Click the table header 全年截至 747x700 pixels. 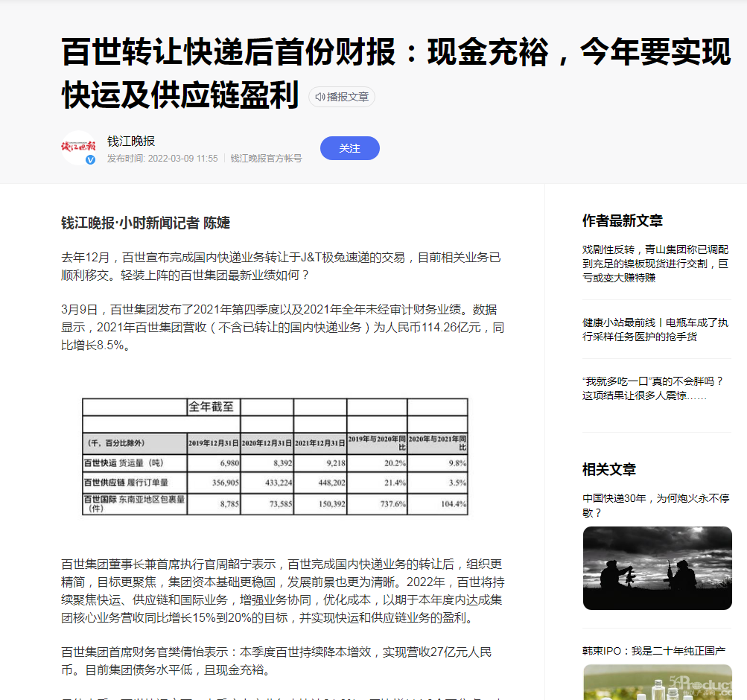tap(214, 407)
